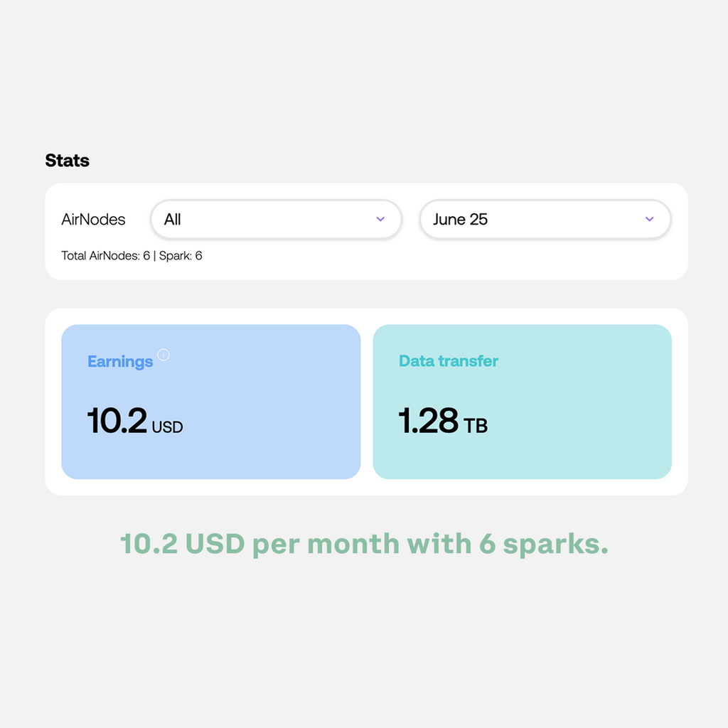Click the TB unit label

476,427
